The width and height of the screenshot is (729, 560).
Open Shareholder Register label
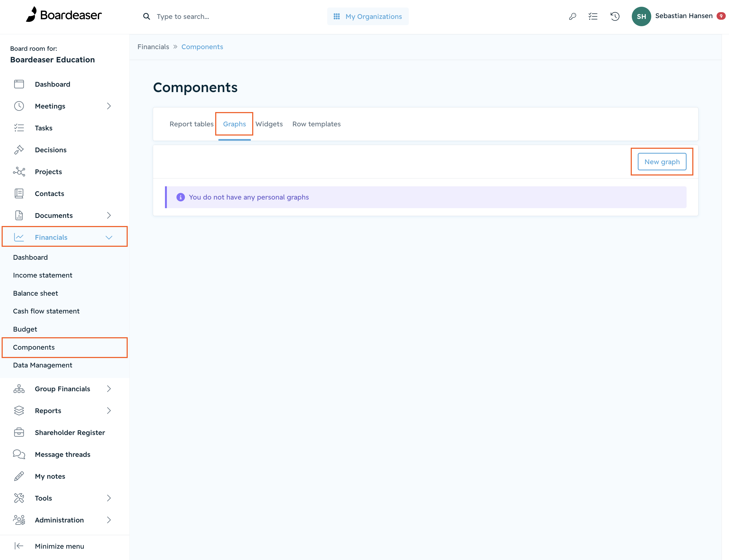click(x=70, y=432)
